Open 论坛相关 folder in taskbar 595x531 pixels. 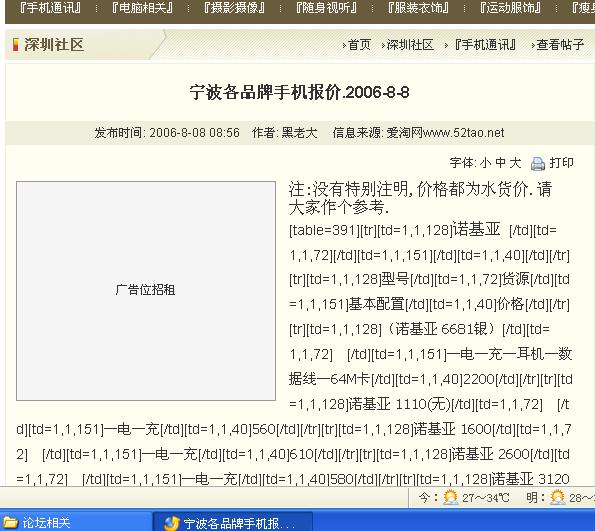tap(75, 522)
